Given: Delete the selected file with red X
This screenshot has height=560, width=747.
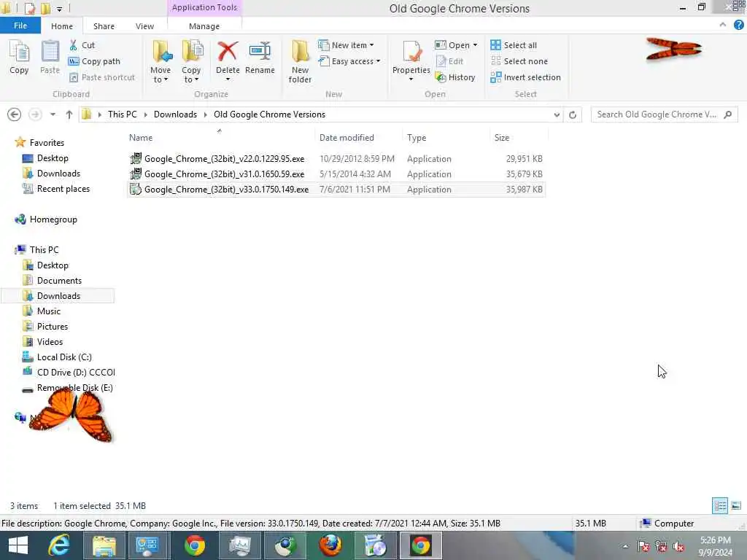Looking at the screenshot, I should click(228, 61).
